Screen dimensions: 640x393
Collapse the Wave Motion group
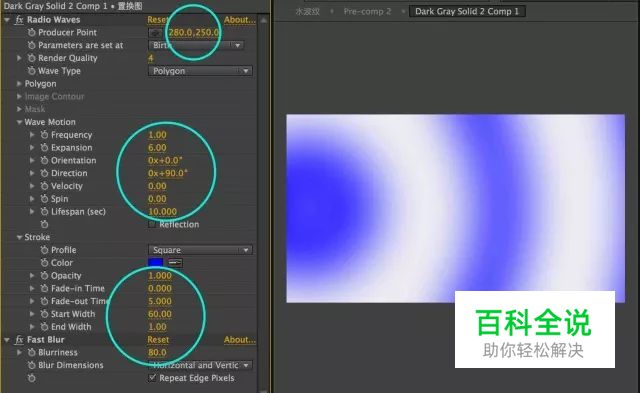click(19, 122)
